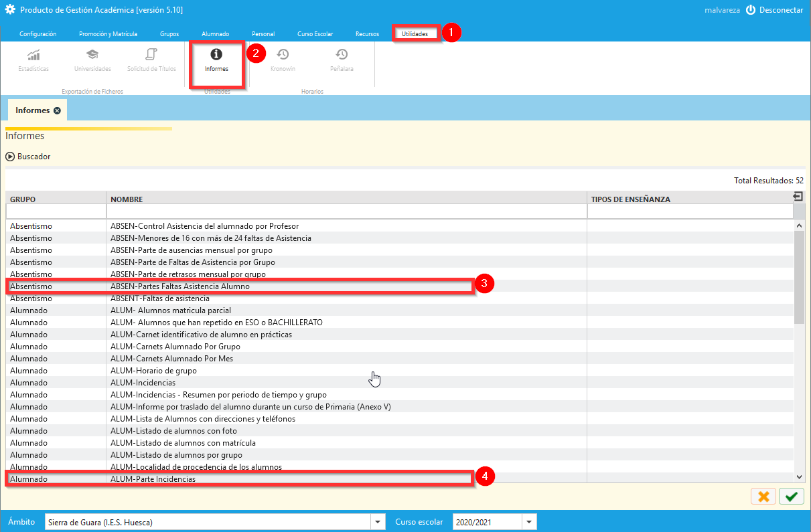The height and width of the screenshot is (532, 811).
Task: Open the Kronowin schedule tool
Action: pos(283,60)
